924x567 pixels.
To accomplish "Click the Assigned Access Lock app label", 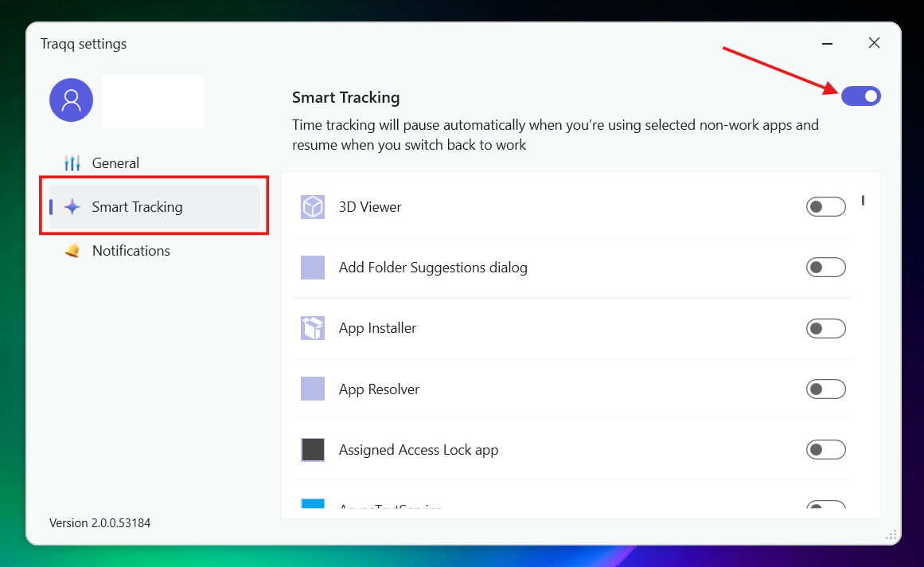I will click(x=419, y=450).
